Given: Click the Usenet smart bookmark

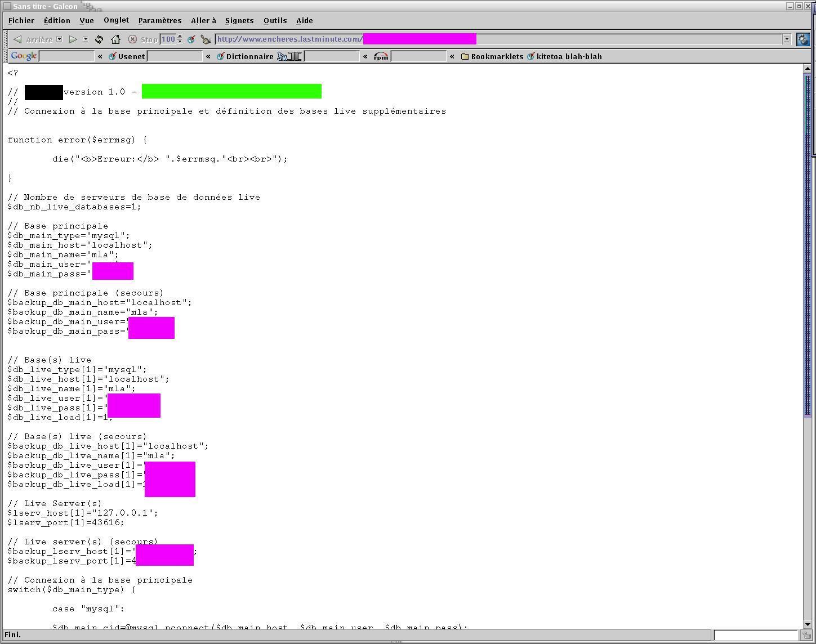Looking at the screenshot, I should [127, 56].
